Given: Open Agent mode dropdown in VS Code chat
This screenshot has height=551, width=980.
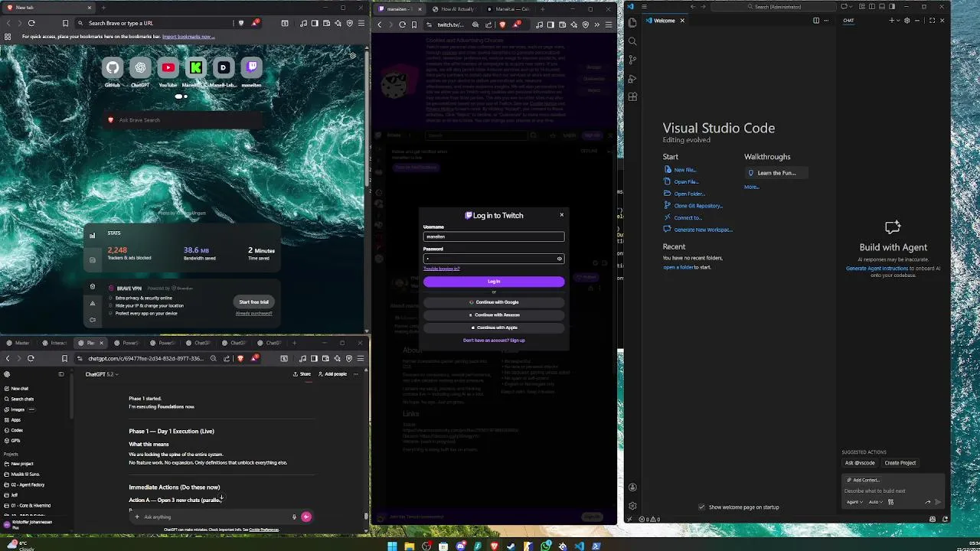Looking at the screenshot, I should 854,502.
